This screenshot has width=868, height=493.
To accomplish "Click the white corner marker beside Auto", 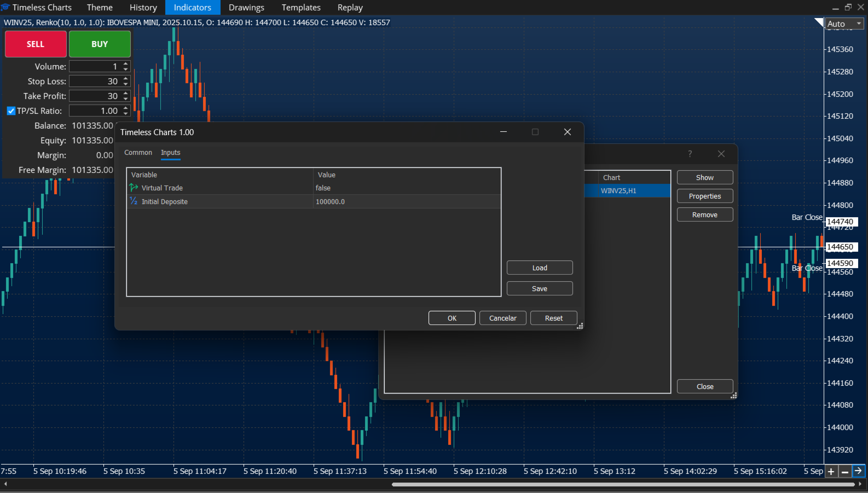I will (x=819, y=22).
